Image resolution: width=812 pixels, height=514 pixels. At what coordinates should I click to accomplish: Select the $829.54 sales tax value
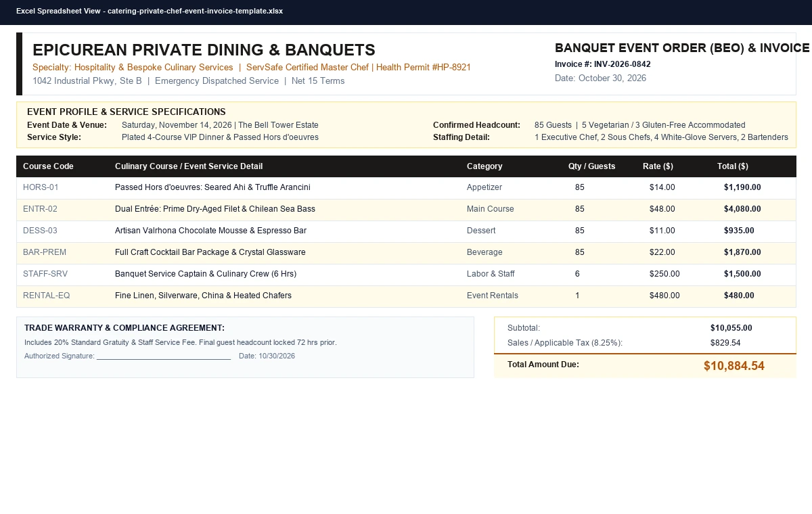(725, 343)
